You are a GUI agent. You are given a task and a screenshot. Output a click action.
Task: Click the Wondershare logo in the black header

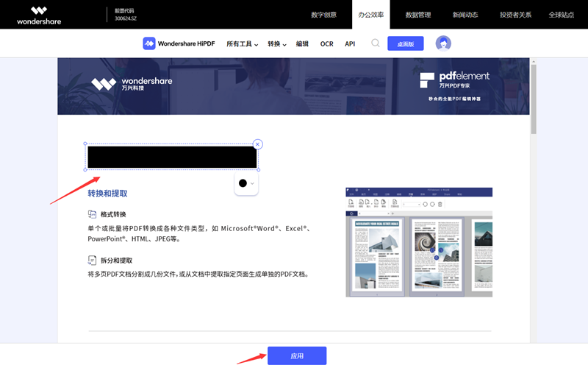click(39, 15)
